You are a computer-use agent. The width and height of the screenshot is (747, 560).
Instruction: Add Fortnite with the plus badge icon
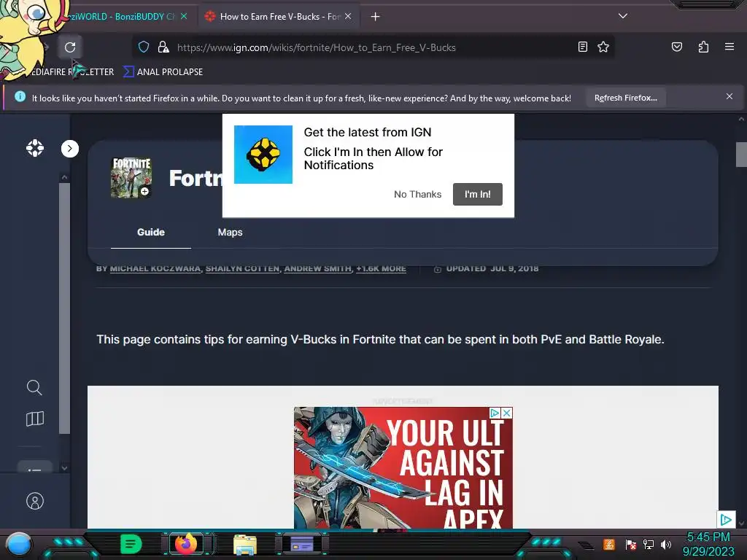(144, 192)
